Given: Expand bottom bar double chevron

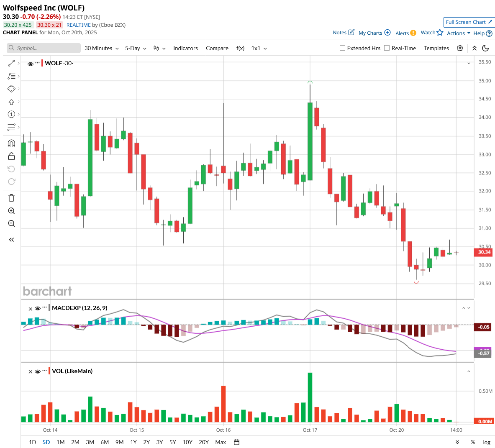Looking at the screenshot, I should point(457,442).
